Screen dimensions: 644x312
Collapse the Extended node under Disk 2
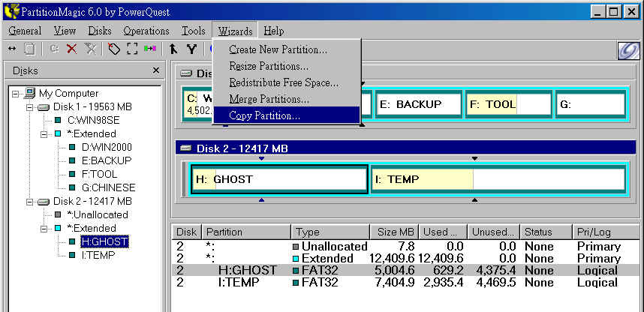coord(44,228)
